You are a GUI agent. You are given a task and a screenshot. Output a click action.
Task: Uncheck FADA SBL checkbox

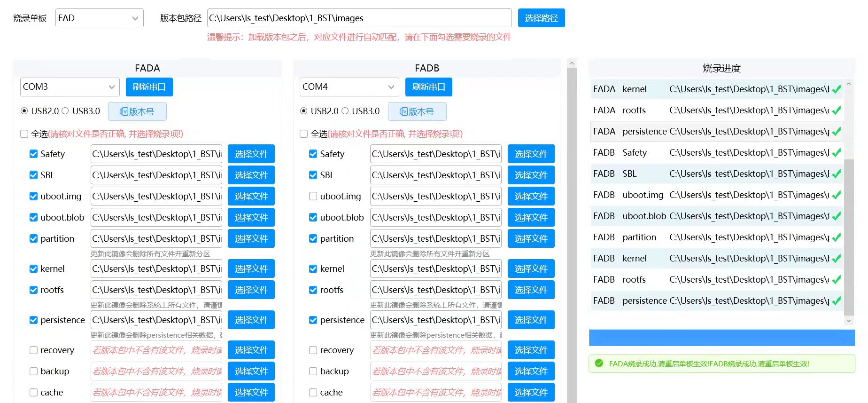click(x=33, y=175)
